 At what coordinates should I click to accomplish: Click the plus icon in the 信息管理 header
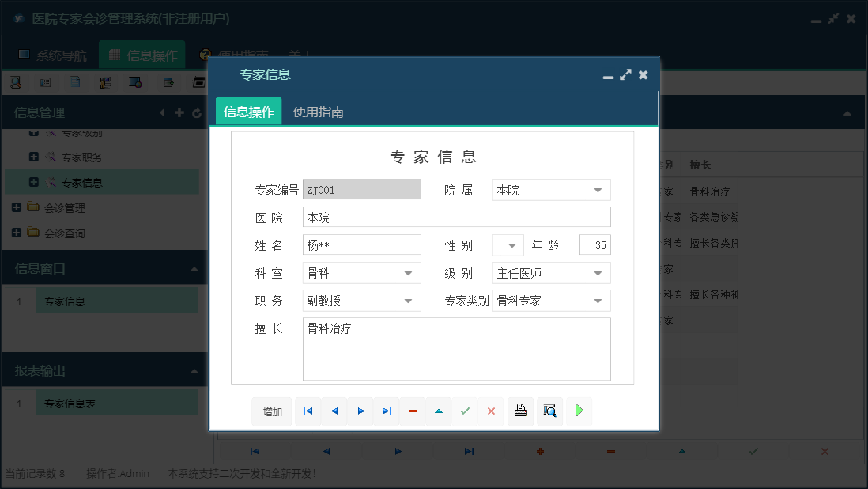point(179,112)
